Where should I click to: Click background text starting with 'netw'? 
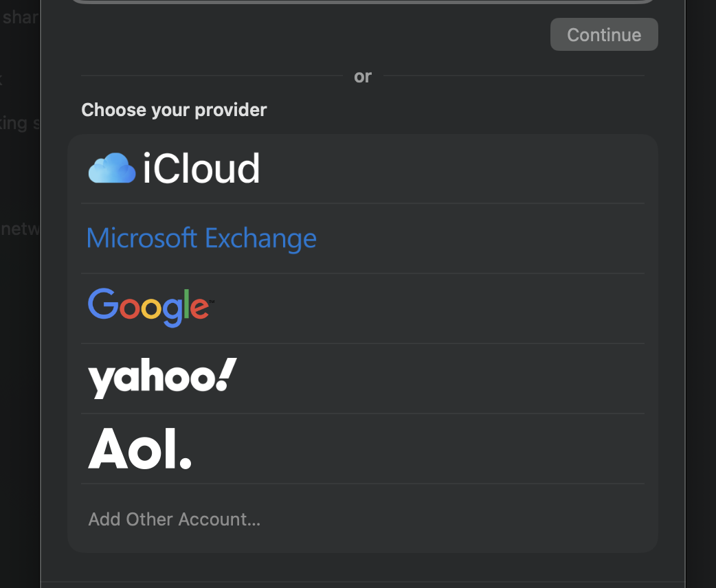pos(20,228)
